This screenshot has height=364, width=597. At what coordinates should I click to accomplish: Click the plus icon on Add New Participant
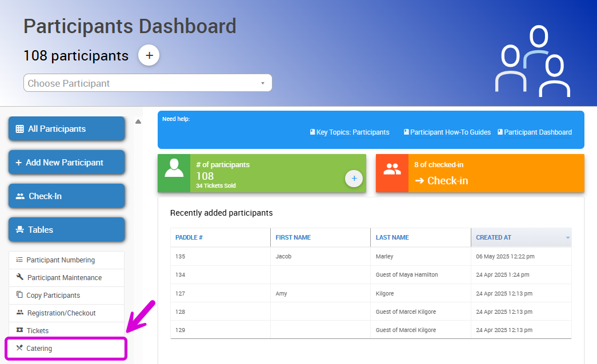[x=18, y=162]
